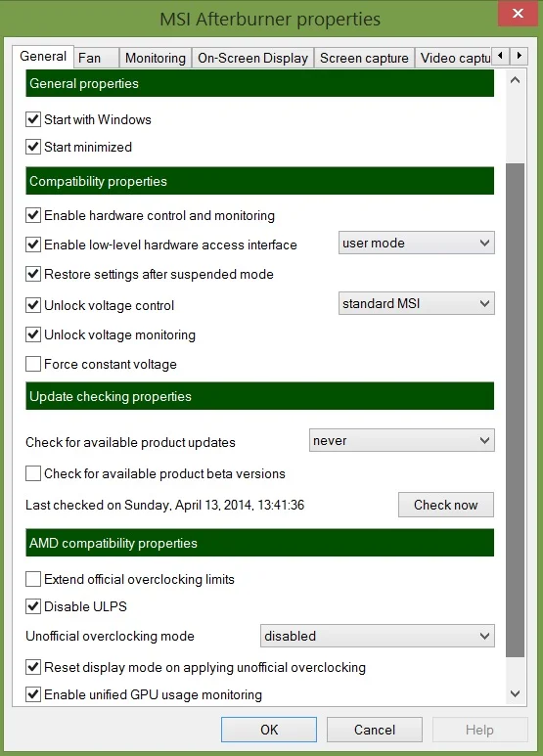Enable checking for product beta versions
543x756 pixels.
click(x=33, y=473)
